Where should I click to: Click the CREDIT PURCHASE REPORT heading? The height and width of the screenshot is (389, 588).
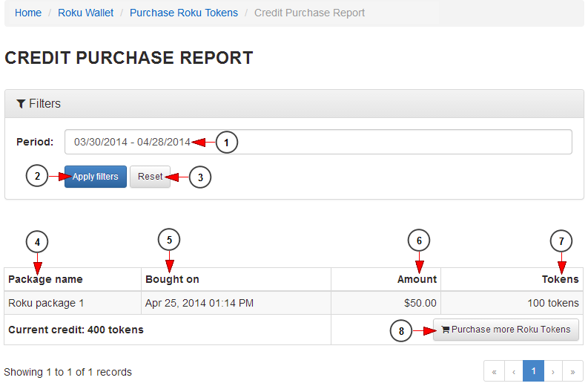[128, 58]
